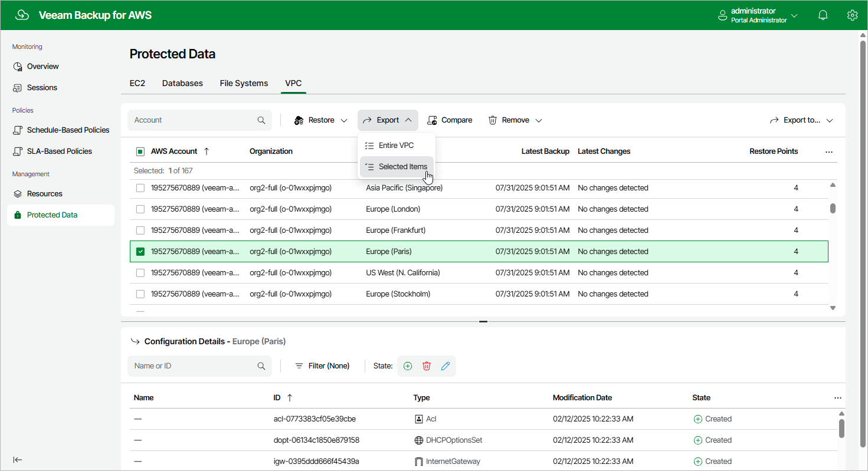This screenshot has width=868, height=471.
Task: Open the Restore dropdown menu
Action: [322, 120]
